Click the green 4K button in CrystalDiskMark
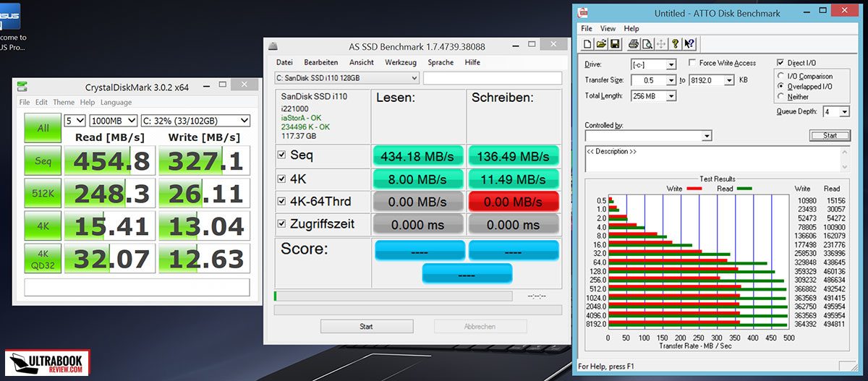 pos(43,226)
